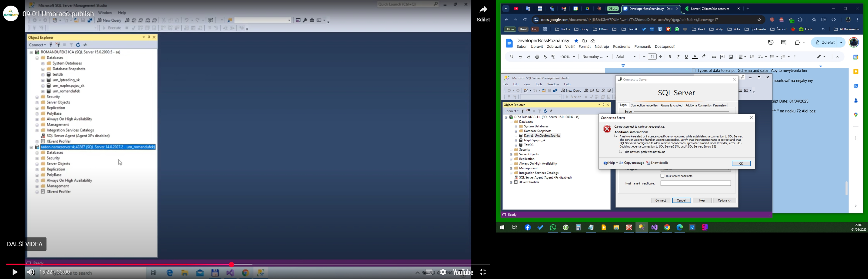Expand the um_romandufek database node
The height and width of the screenshot is (279, 868).
[x=43, y=91]
